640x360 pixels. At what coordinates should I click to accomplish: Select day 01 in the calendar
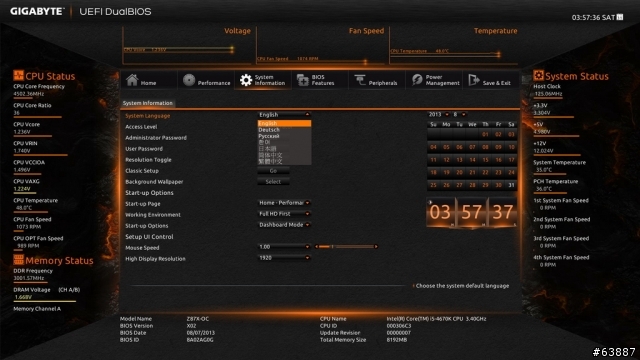click(x=485, y=134)
